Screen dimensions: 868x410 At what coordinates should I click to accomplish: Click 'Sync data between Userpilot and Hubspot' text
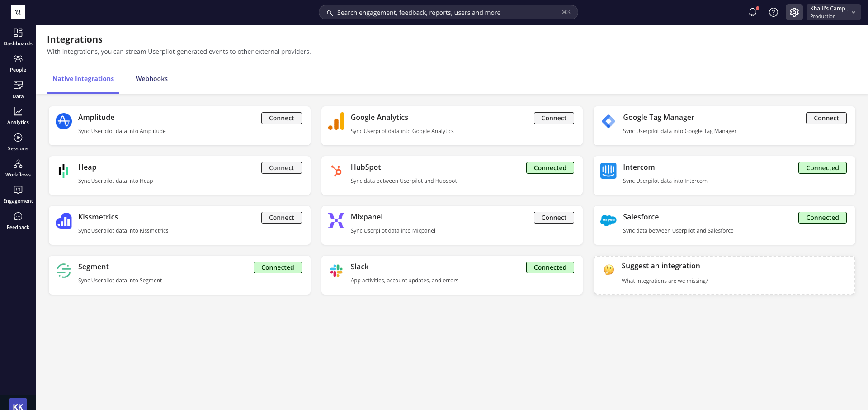point(404,181)
